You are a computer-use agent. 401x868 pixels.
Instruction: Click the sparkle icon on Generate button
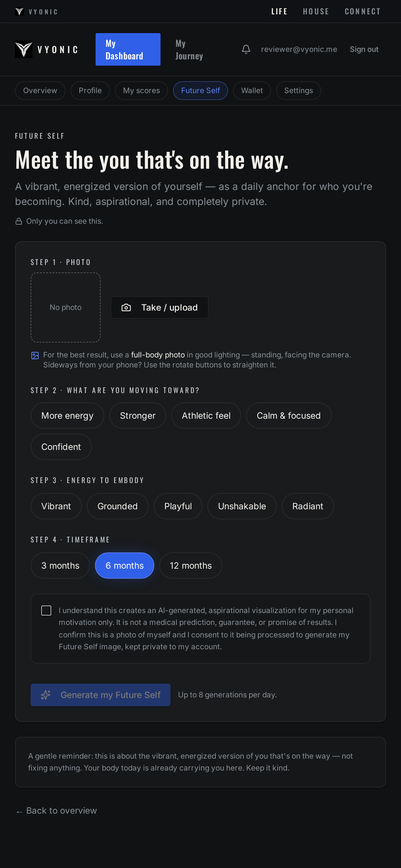46,695
